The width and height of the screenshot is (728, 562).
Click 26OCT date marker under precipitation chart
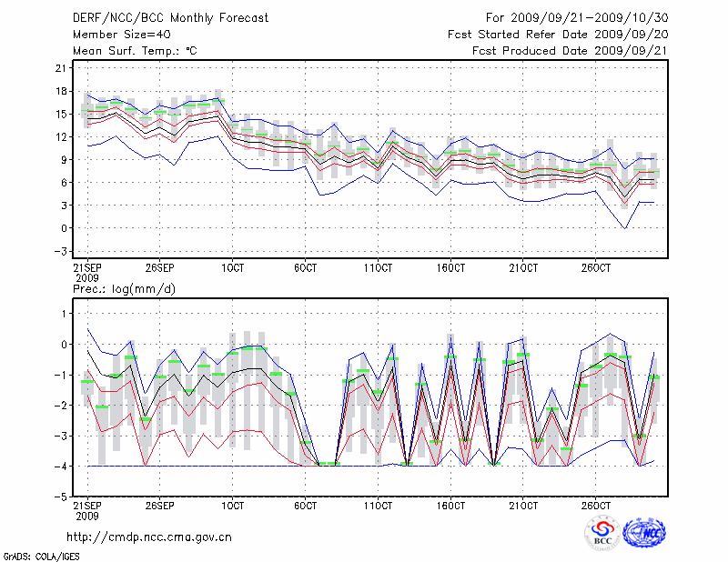(x=596, y=505)
